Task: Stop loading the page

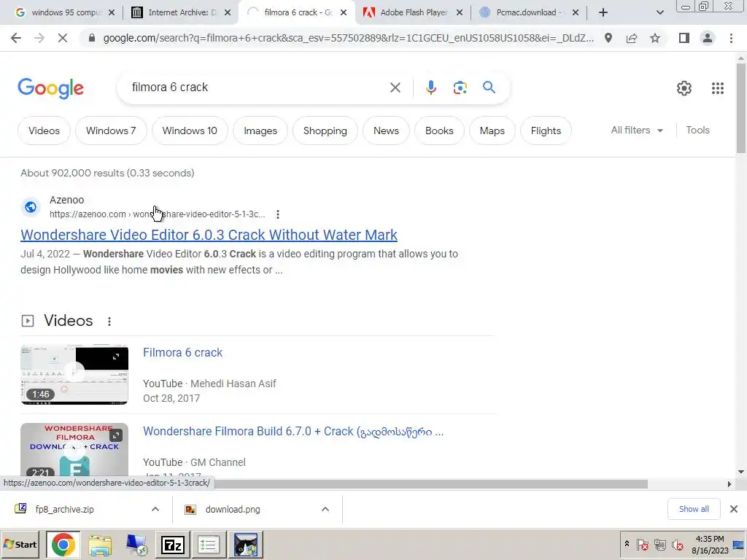Action: tap(63, 38)
